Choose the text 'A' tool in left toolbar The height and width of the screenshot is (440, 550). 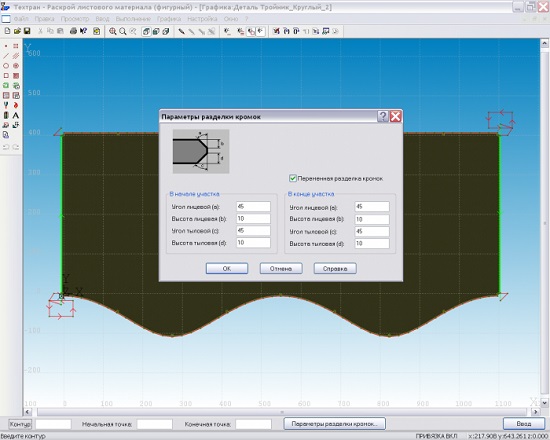tap(16, 115)
